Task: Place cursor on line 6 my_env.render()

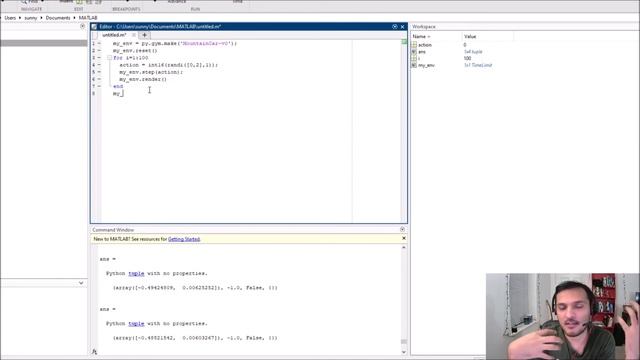Action: point(143,79)
